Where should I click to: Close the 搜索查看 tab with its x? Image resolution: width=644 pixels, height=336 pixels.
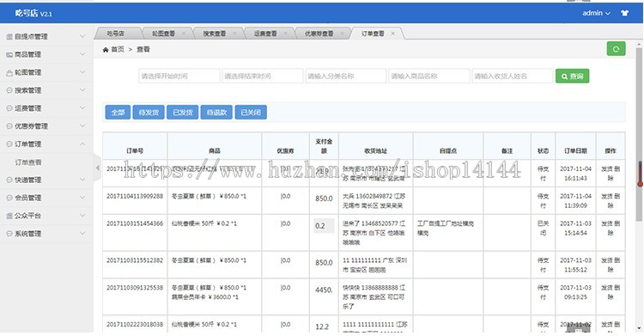234,34
